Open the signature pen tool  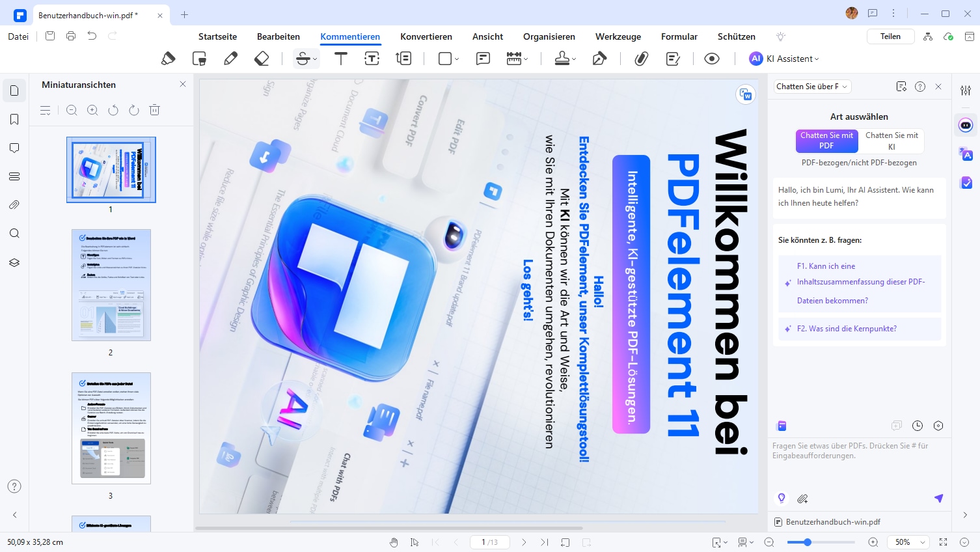599,59
